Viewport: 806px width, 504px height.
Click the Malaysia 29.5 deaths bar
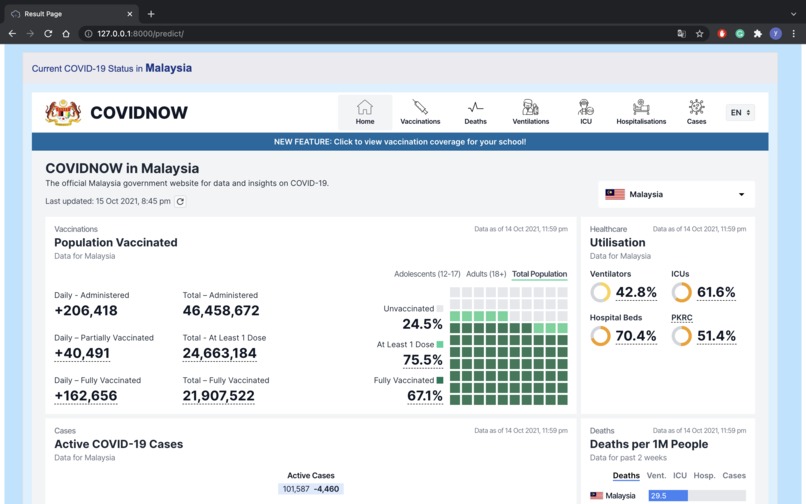point(668,496)
